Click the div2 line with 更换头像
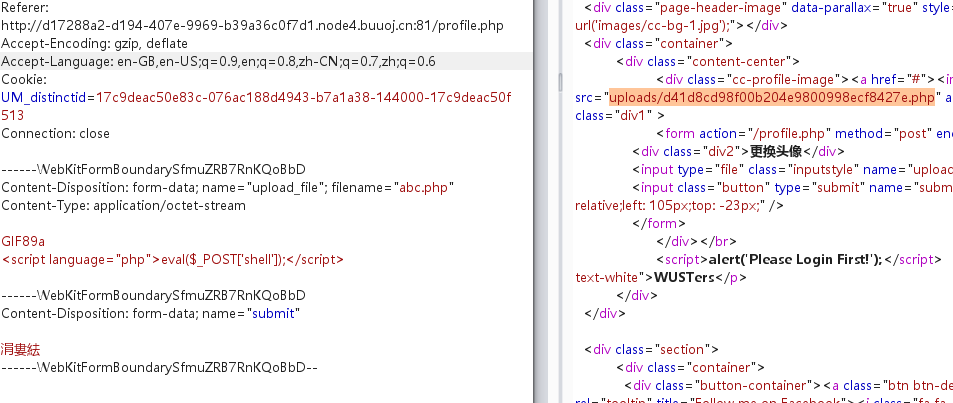 (738, 151)
